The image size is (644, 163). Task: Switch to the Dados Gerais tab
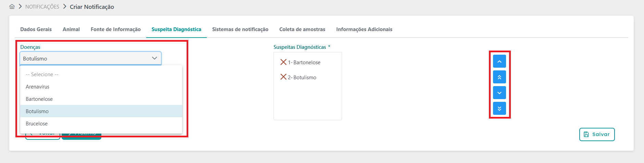point(36,29)
